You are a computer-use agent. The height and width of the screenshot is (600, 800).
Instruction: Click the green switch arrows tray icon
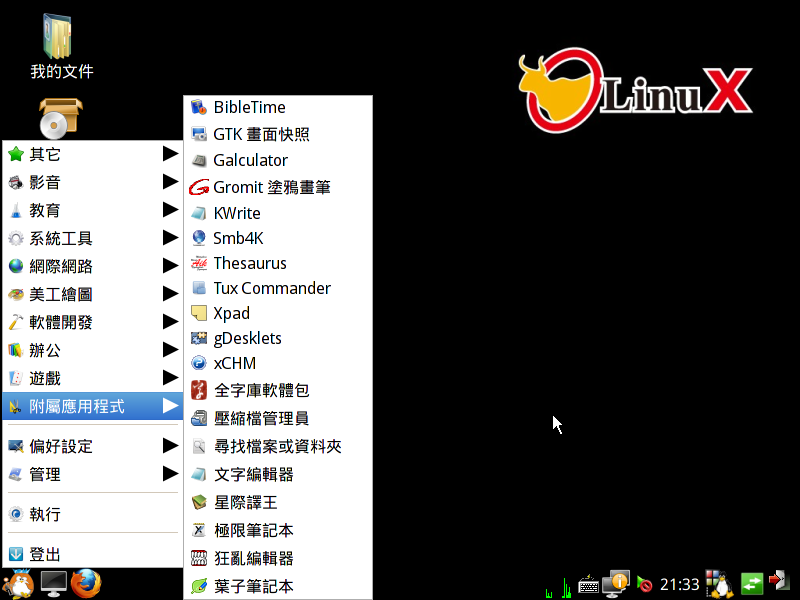point(751,583)
